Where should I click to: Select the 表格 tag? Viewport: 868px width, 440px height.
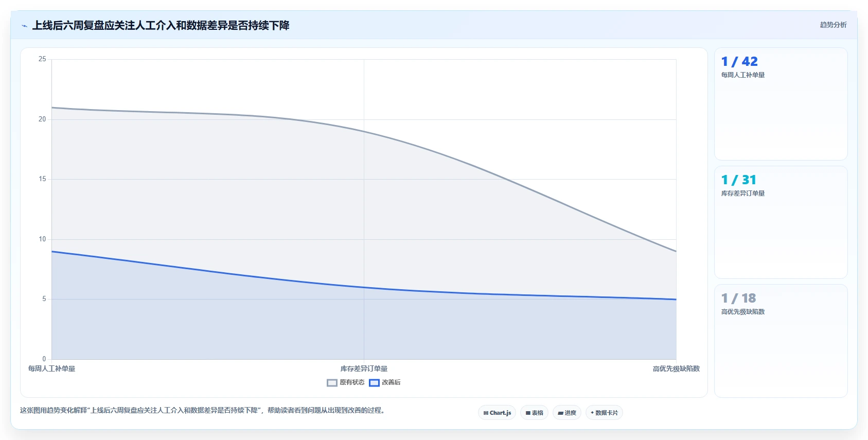534,413
